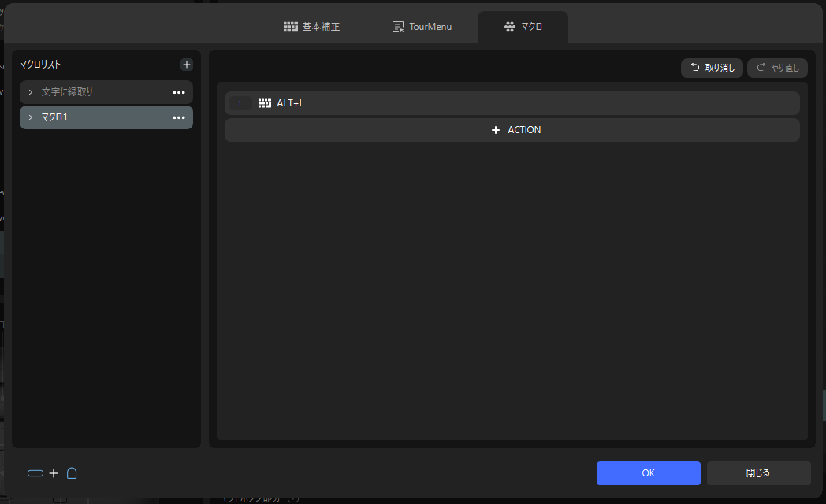Expand the マクロ1 macro chevron

(x=31, y=117)
